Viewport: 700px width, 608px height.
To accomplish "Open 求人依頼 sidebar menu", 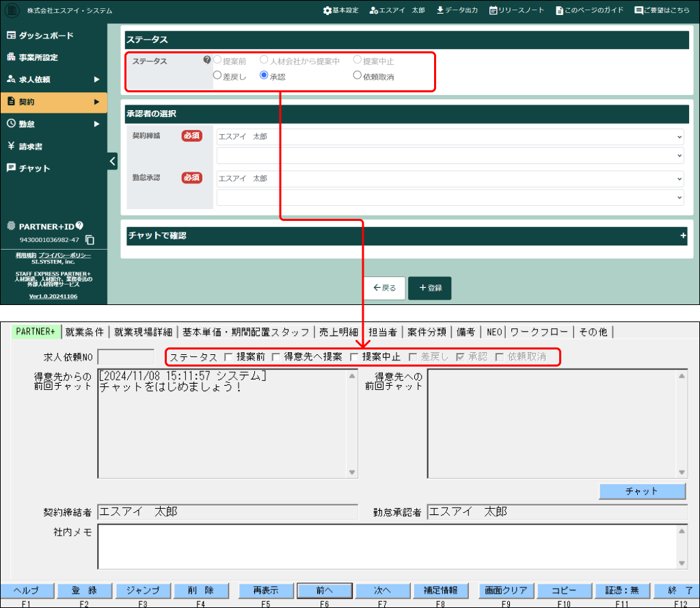I will pyautogui.click(x=29, y=79).
